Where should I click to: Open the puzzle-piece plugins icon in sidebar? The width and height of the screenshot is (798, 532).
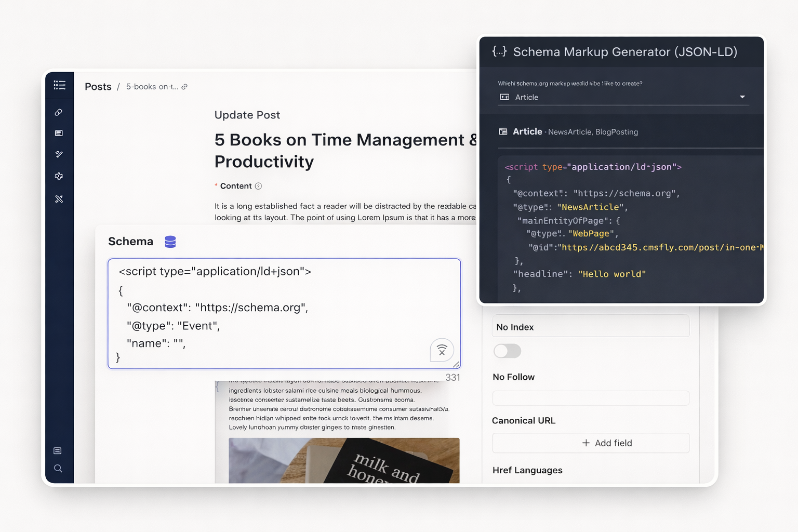point(59,176)
